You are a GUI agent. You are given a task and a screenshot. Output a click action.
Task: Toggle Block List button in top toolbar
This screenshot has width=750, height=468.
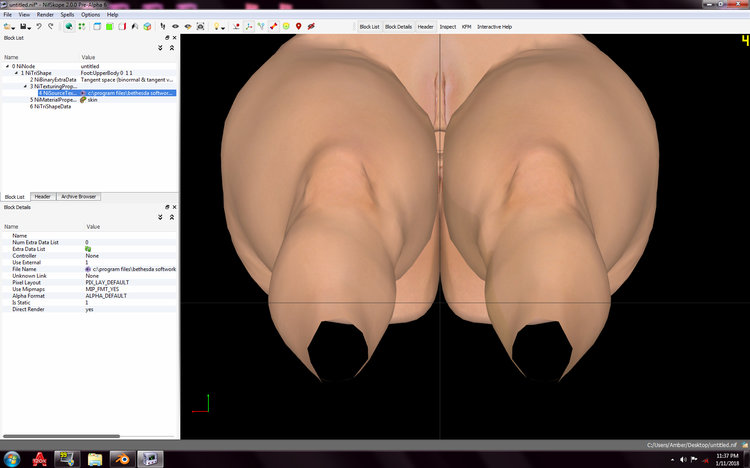tap(369, 27)
